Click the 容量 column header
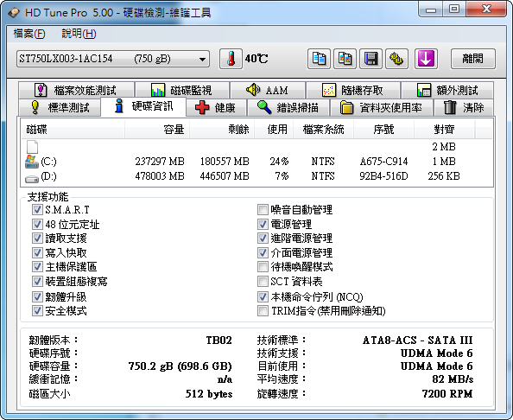Screen dimensions: 513x420 pos(157,130)
